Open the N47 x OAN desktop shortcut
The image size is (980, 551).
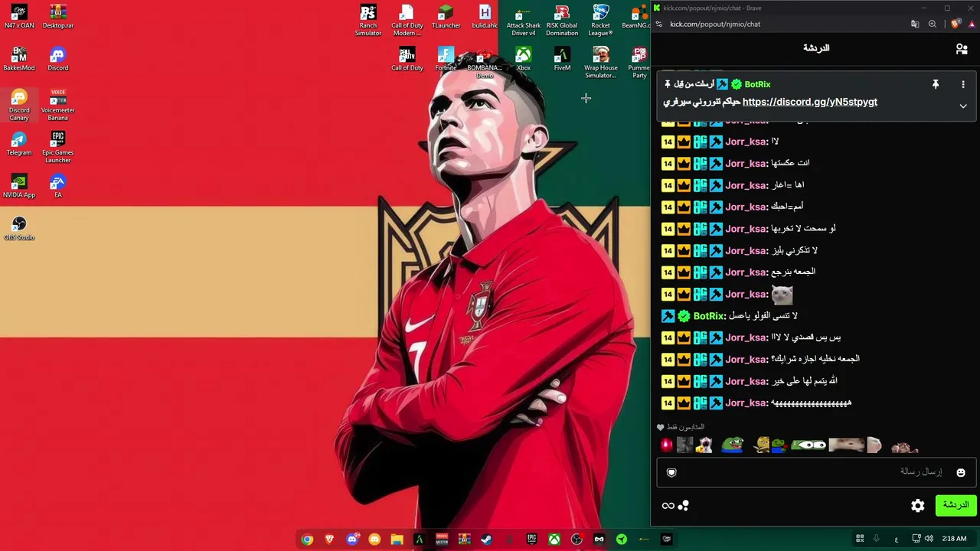coord(19,17)
